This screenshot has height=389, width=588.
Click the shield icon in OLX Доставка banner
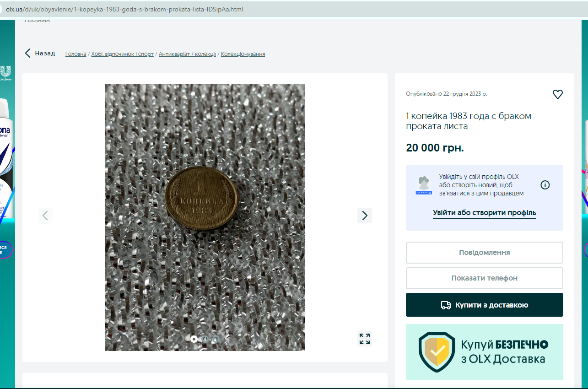[x=437, y=352]
